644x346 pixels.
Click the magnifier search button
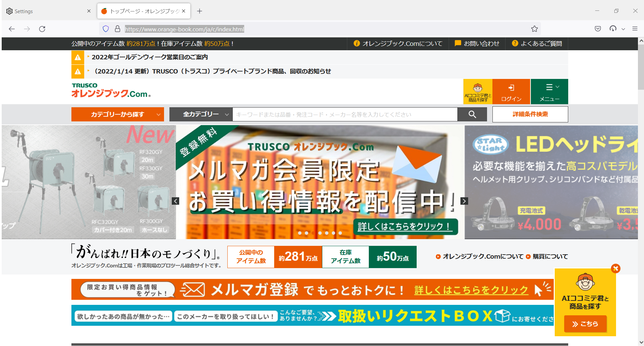[472, 114]
